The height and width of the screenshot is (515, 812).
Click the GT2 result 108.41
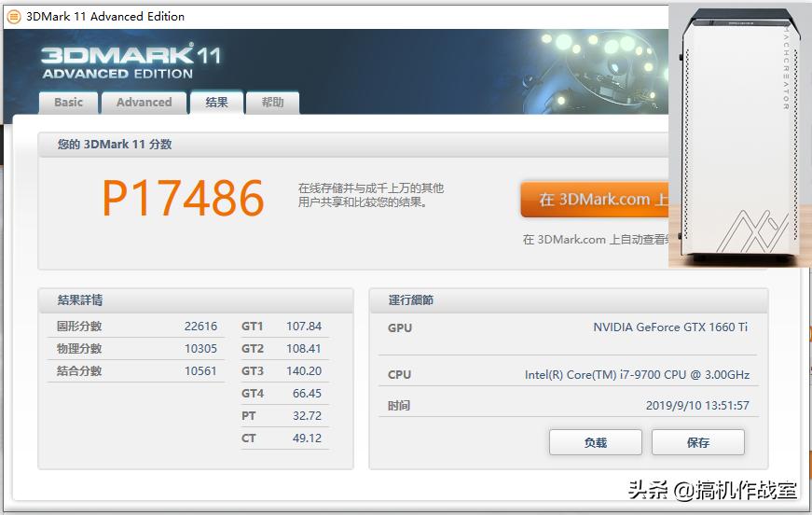coord(304,349)
